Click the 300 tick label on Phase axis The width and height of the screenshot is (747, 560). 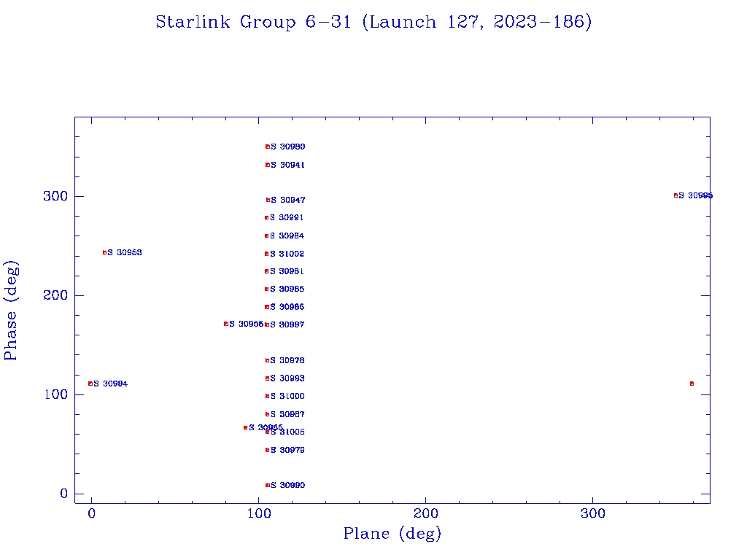pos(55,196)
